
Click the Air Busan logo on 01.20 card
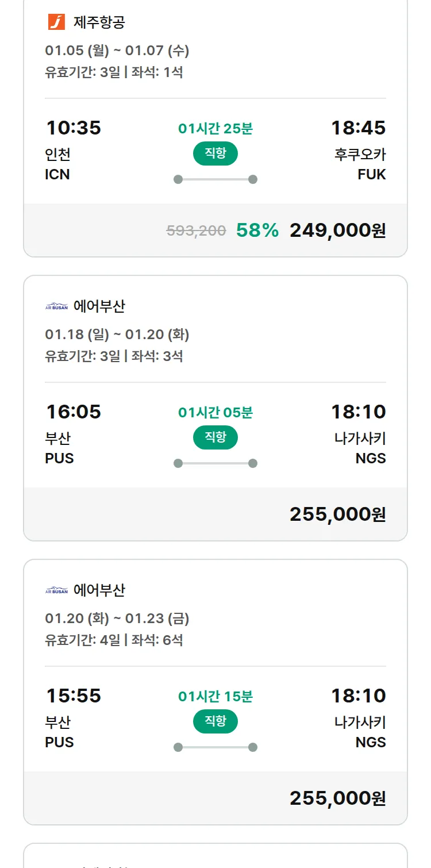(x=56, y=590)
